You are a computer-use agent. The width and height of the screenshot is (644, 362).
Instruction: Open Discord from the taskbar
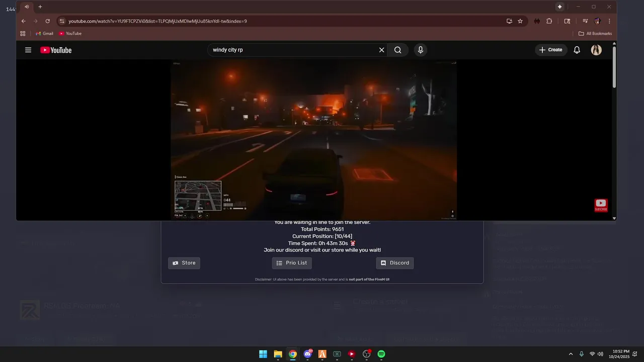pyautogui.click(x=307, y=354)
